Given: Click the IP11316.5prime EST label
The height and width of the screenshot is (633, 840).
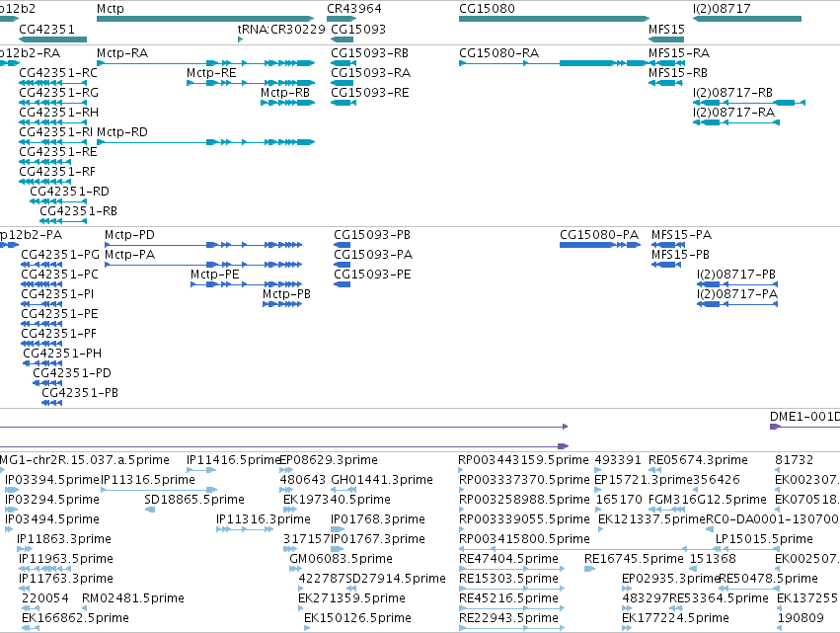Looking at the screenshot, I should (148, 480).
